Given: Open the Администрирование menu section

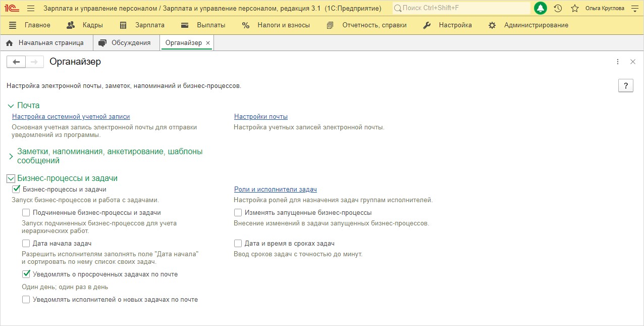Looking at the screenshot, I should click(536, 25).
